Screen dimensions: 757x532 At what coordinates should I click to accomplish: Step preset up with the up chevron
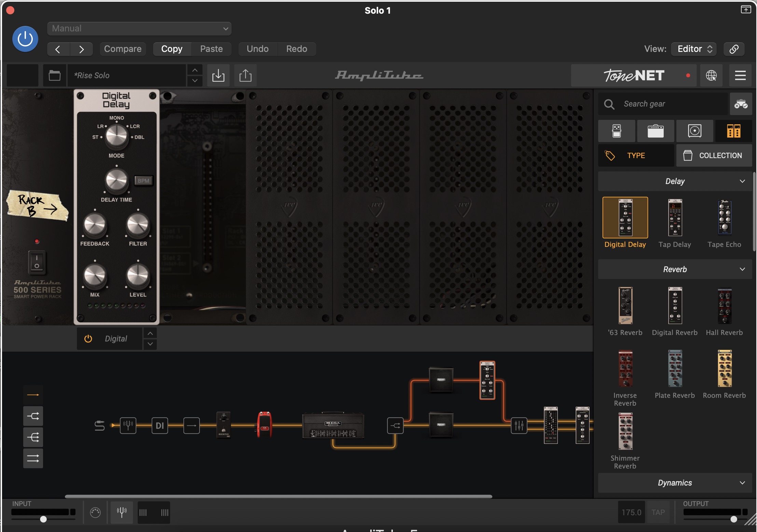pos(195,70)
